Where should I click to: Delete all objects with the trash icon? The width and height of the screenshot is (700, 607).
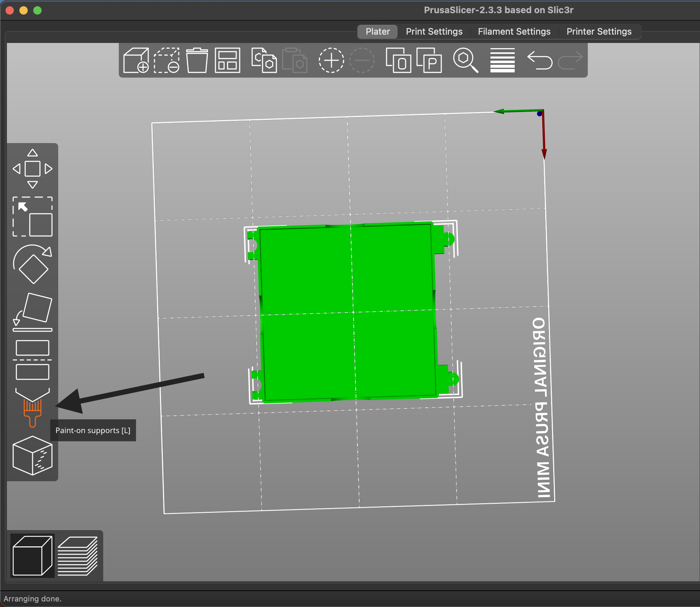(x=196, y=61)
